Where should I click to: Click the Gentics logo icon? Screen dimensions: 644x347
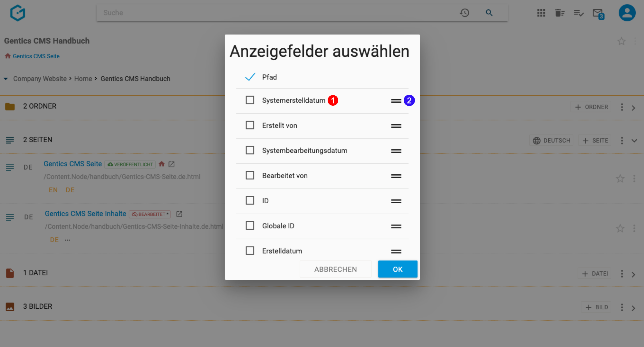[x=18, y=13]
